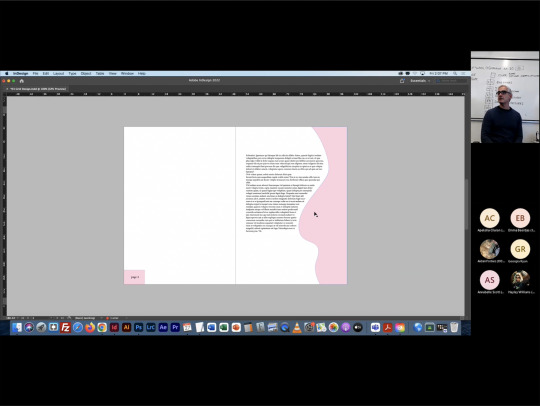Open Maps from the dock
This screenshot has height=406, width=540.
321,327
